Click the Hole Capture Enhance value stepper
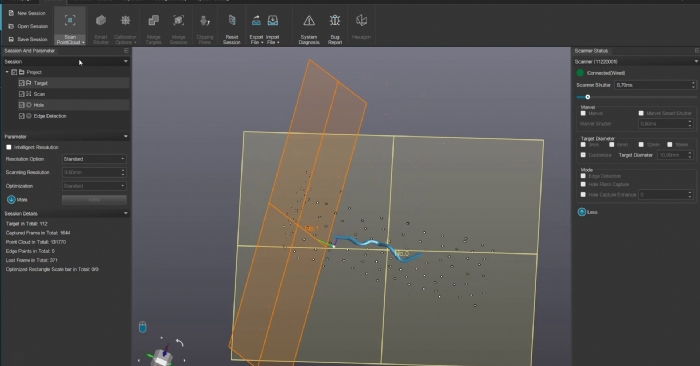This screenshot has height=366, width=700. [x=666, y=195]
